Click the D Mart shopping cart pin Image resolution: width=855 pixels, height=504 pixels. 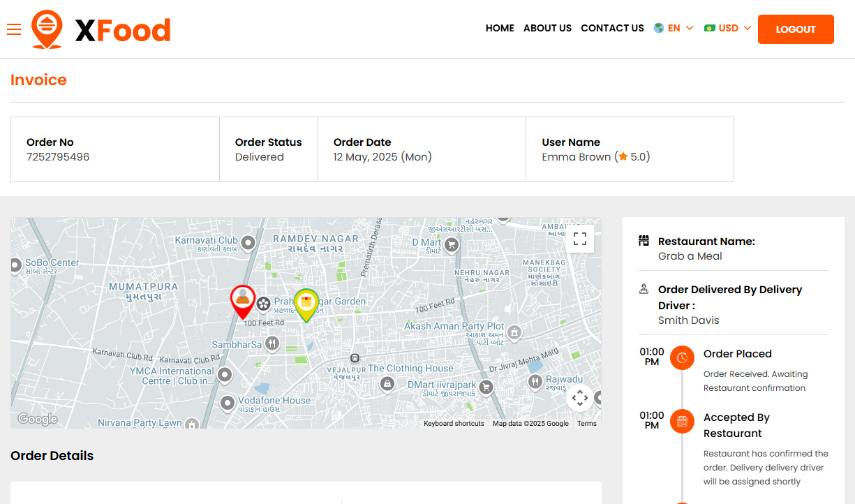pos(452,244)
